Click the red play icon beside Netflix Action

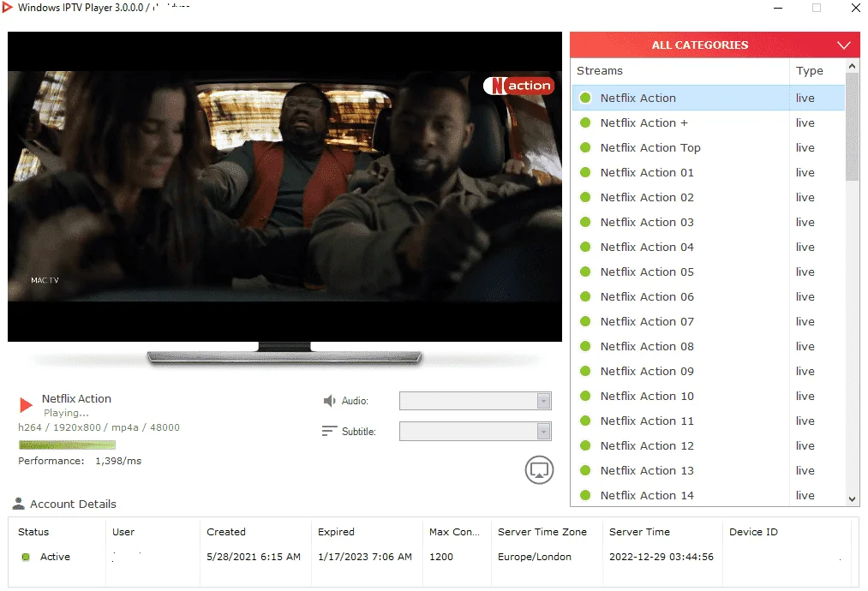pos(26,405)
